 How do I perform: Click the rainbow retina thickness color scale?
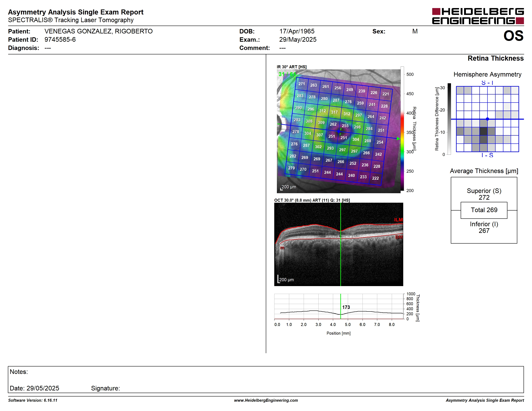coord(402,129)
